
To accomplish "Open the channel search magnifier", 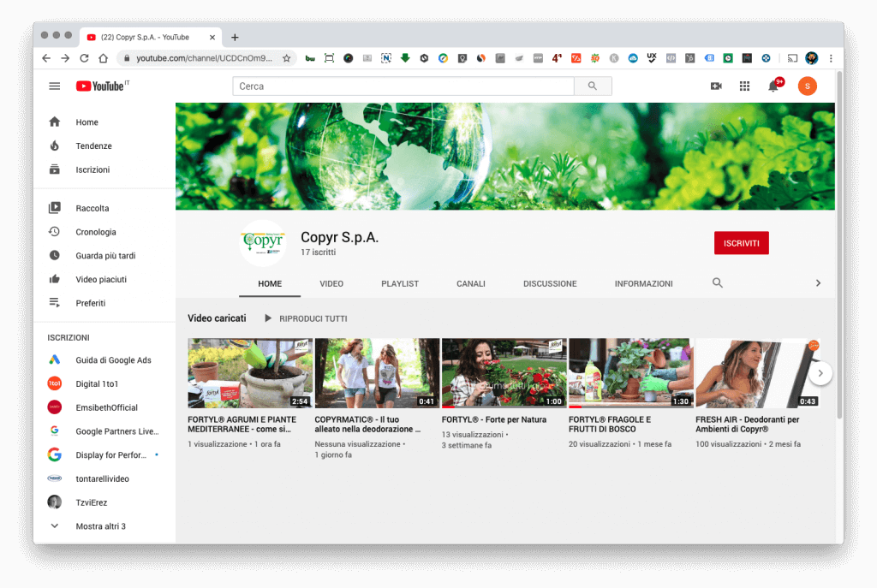I will coord(717,282).
